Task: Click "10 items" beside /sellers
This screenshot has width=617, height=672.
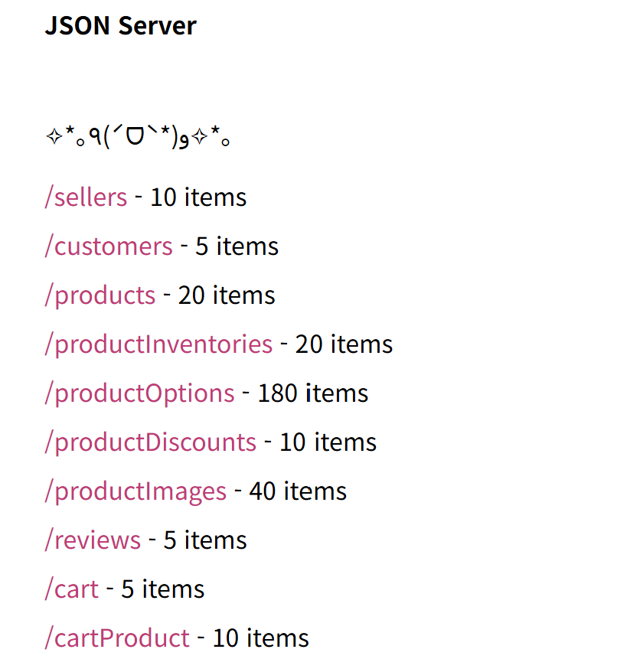Action: [x=198, y=197]
